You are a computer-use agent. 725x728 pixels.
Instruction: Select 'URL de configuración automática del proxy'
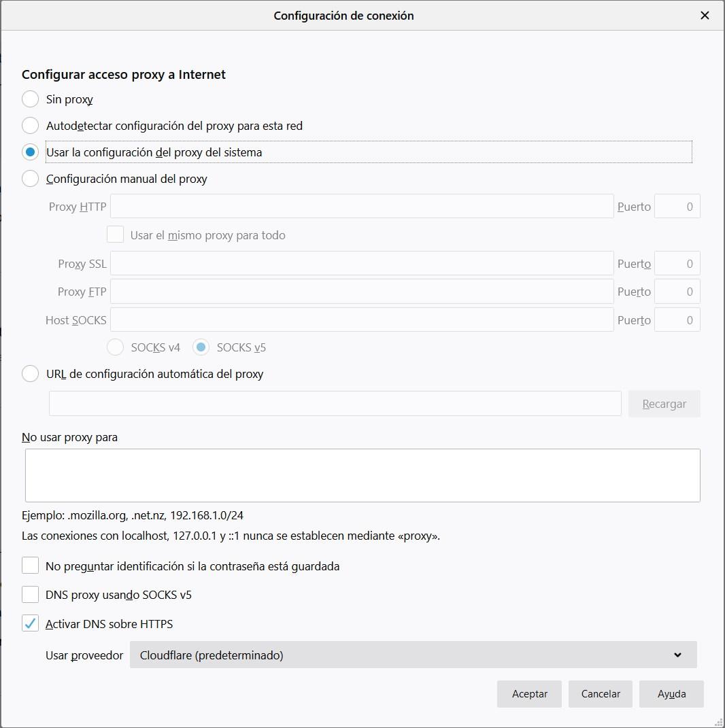31,374
